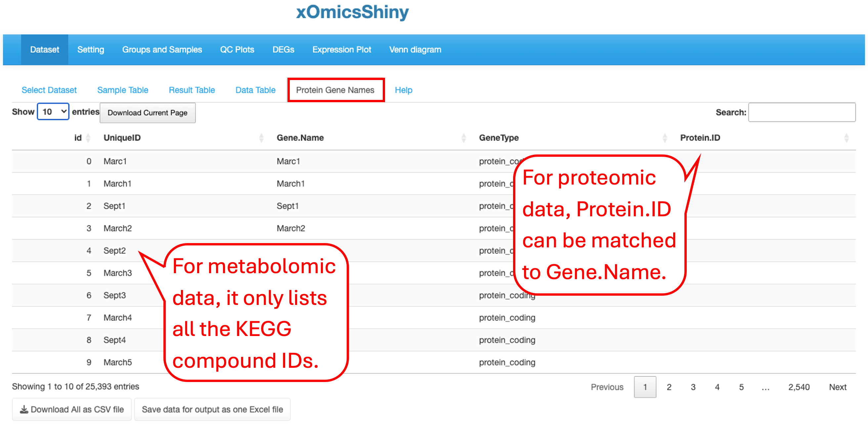Go to page 3 of results

pos(693,387)
